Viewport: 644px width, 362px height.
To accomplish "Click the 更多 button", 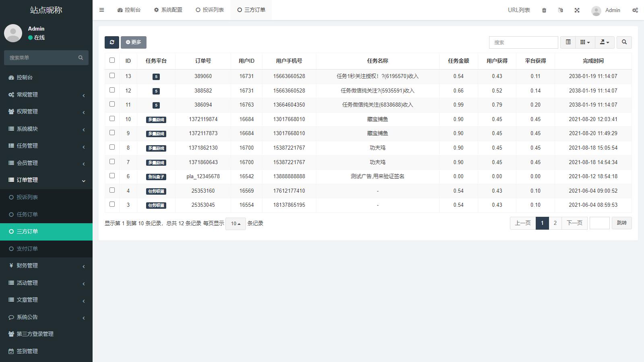I will point(134,42).
